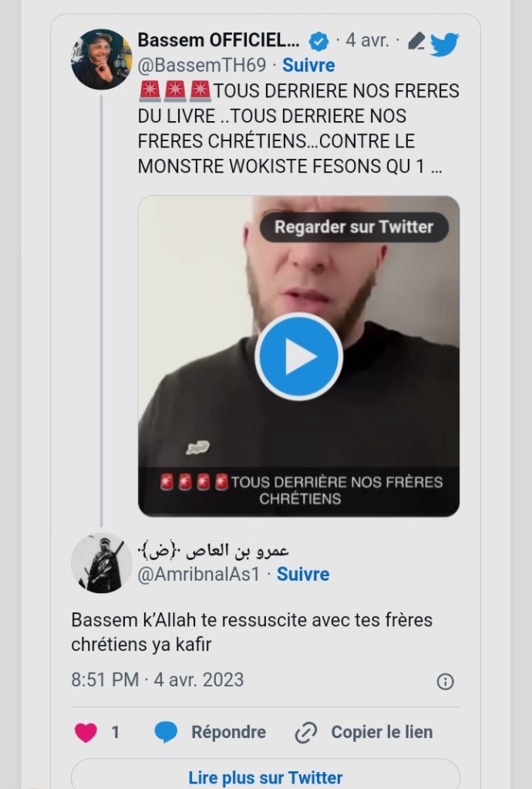Click Répondre reply label

(228, 732)
